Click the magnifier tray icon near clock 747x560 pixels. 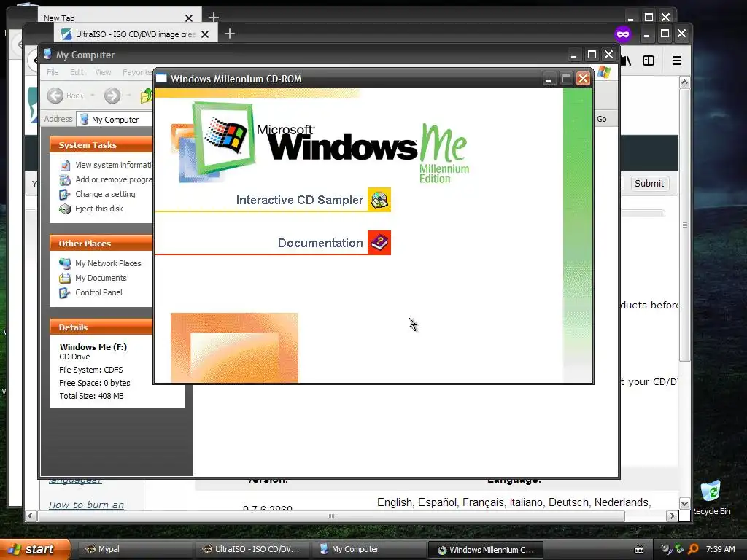(x=693, y=549)
